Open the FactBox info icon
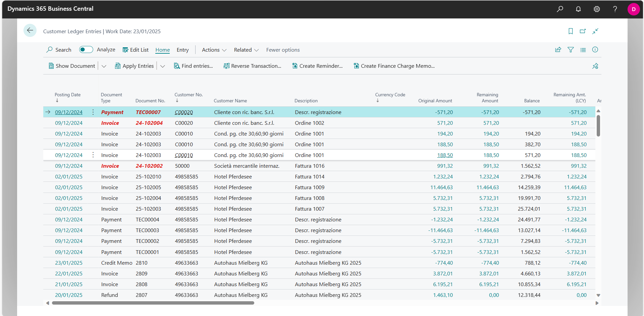Viewport: 644px width, 316px height. (595, 50)
